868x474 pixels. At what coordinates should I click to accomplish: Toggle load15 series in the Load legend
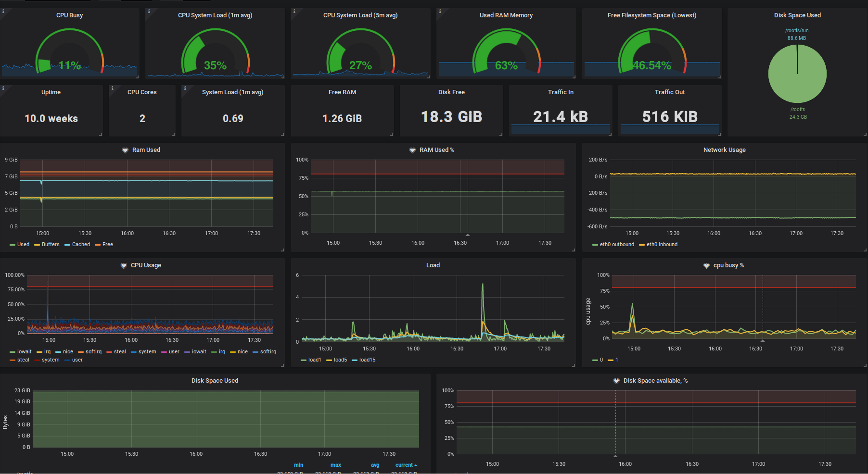pos(367,360)
